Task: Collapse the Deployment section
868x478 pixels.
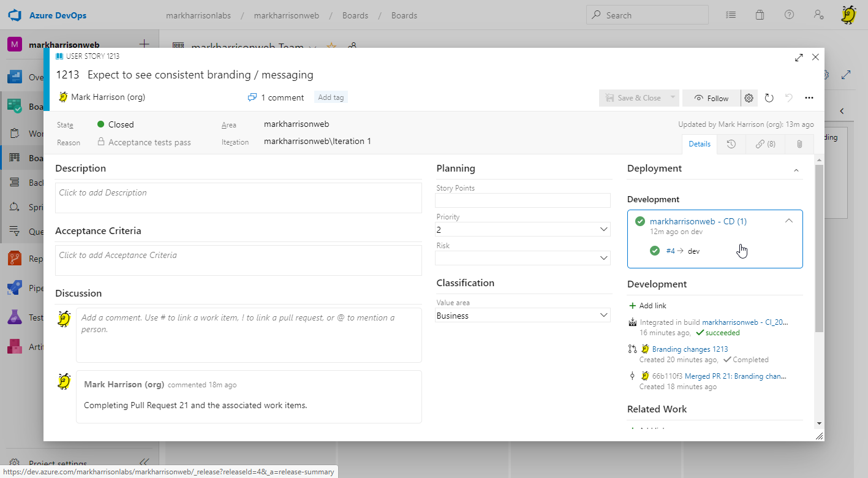Action: [796, 170]
